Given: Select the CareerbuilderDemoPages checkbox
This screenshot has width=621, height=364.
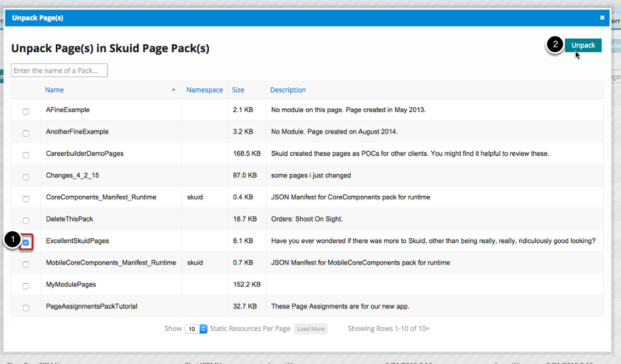Looking at the screenshot, I should click(x=26, y=155).
